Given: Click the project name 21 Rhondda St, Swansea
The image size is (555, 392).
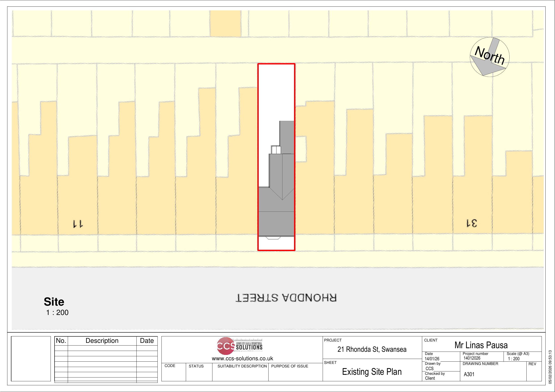Looking at the screenshot, I should click(x=372, y=349).
